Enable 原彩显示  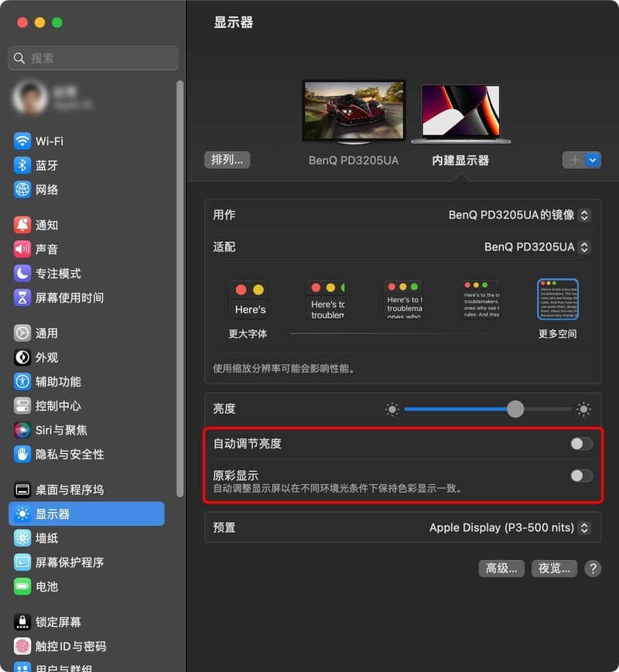580,476
